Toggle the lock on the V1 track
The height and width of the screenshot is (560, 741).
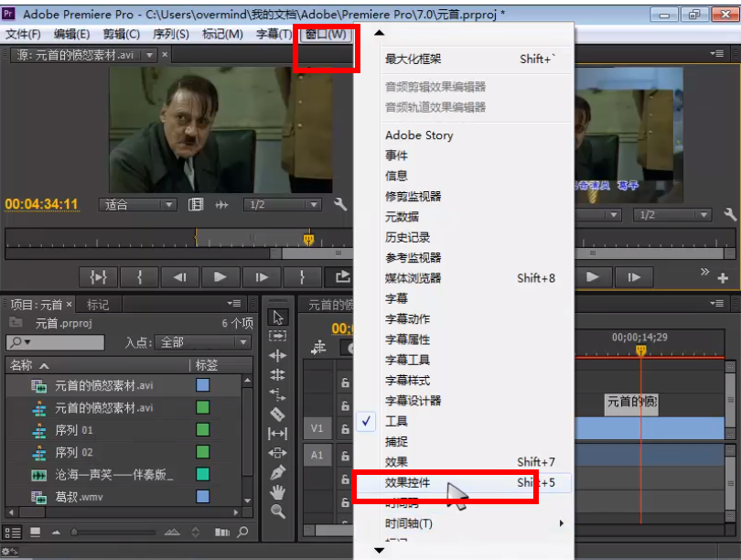[x=346, y=428]
